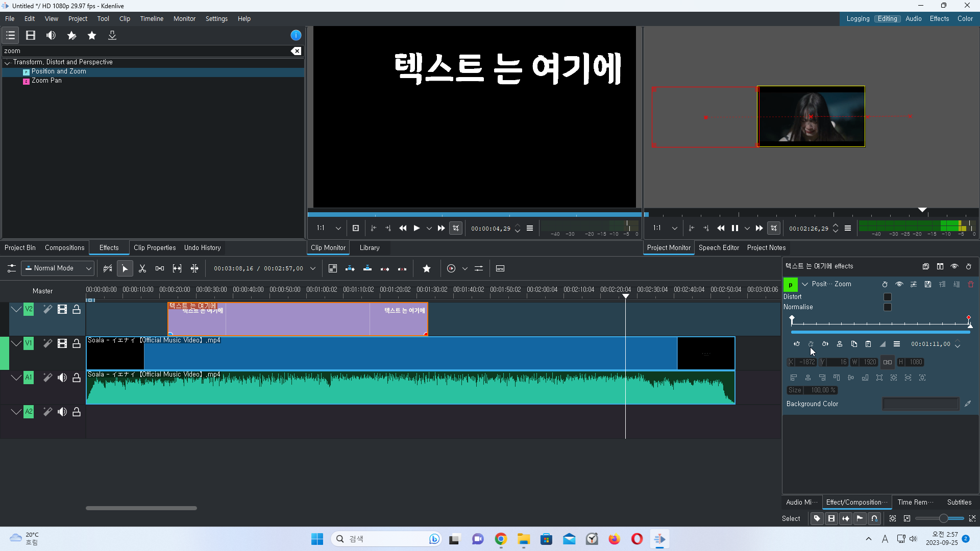Select the Ripple tool in timeline toolbar
Screen dimensions: 980x551
tap(194, 268)
